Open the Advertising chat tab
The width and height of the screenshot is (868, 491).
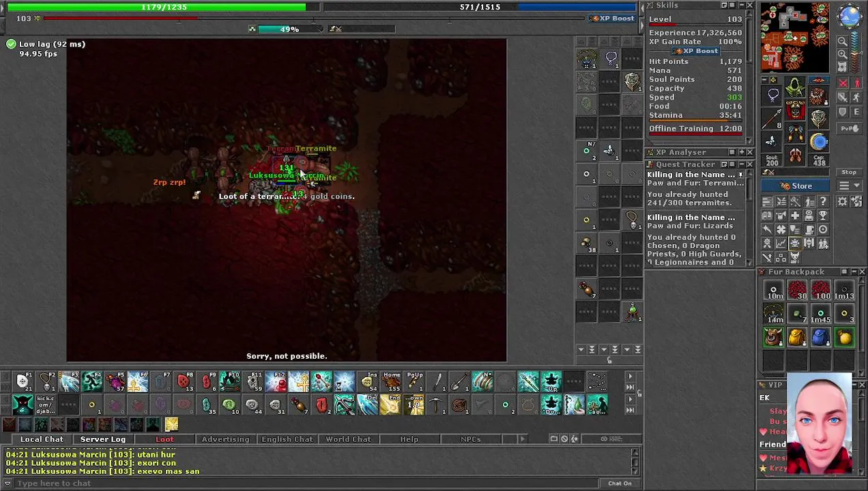[x=226, y=439]
